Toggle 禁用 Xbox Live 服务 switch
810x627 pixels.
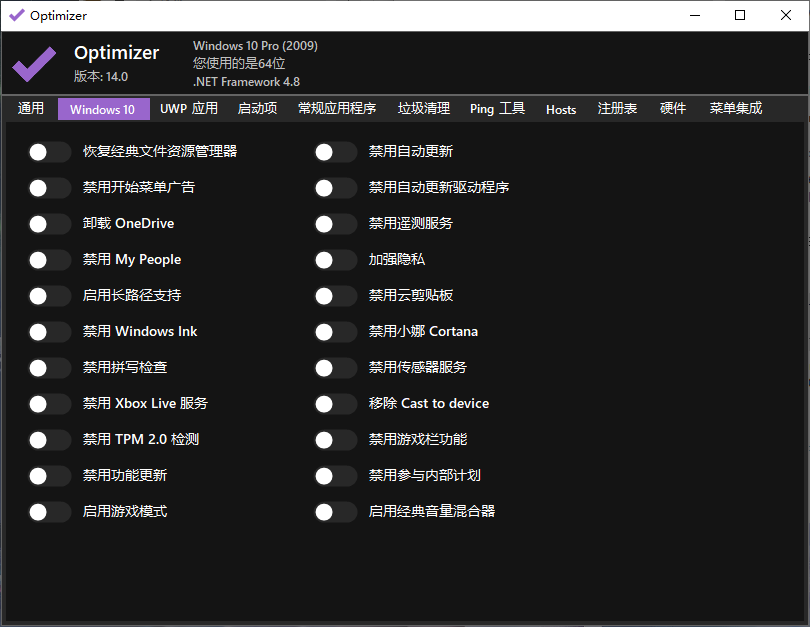[50, 404]
